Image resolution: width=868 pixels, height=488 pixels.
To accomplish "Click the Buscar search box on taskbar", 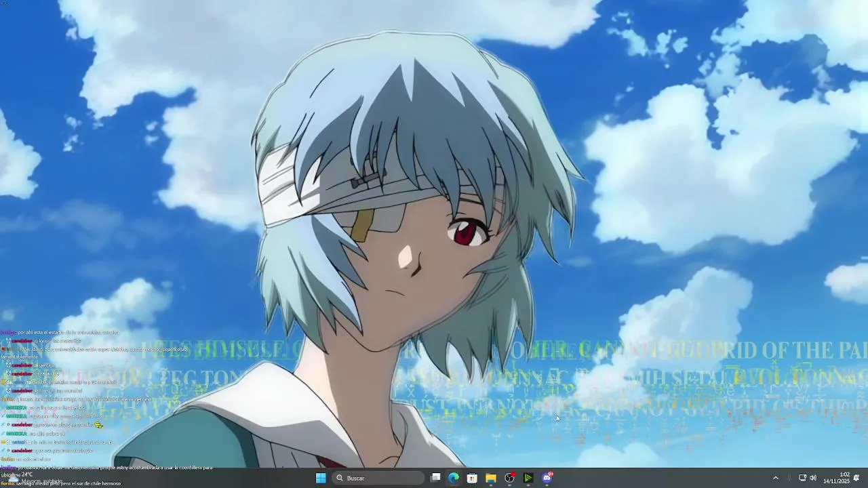I will click(x=378, y=478).
